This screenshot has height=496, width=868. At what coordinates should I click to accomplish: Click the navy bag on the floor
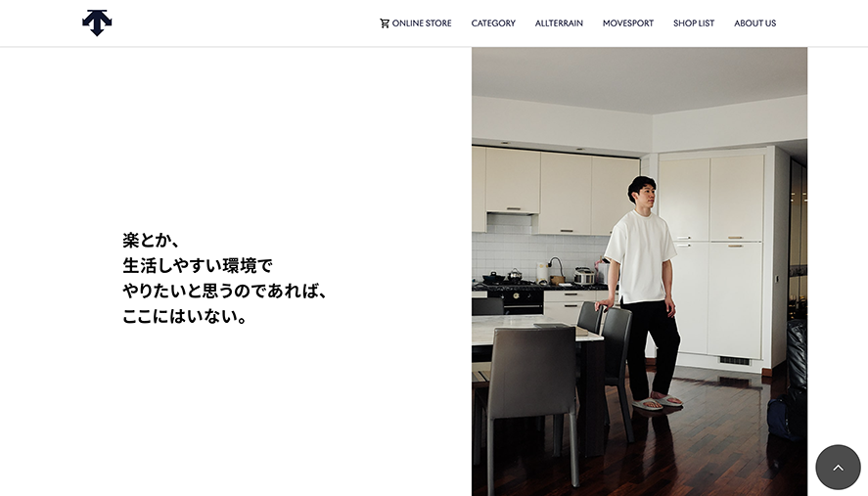click(x=780, y=418)
